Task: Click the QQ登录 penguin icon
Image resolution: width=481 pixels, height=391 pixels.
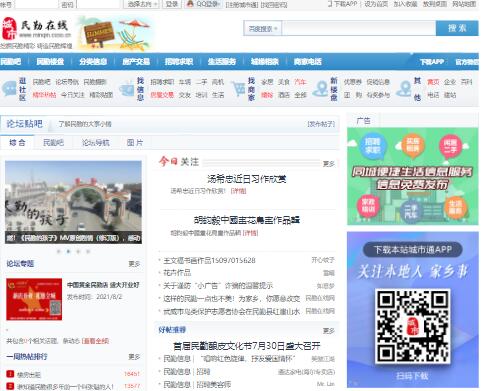Action: 190,4
